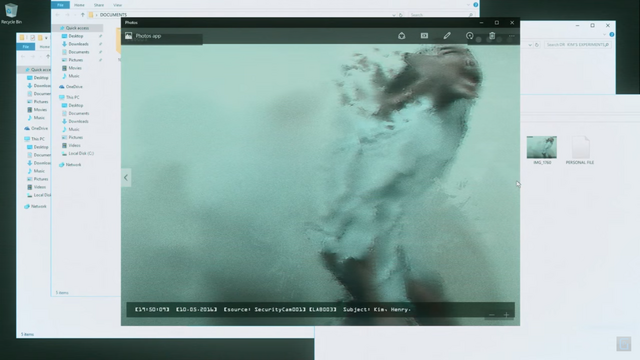Open address history dropdown in DOCUMENTS window

[393, 15]
